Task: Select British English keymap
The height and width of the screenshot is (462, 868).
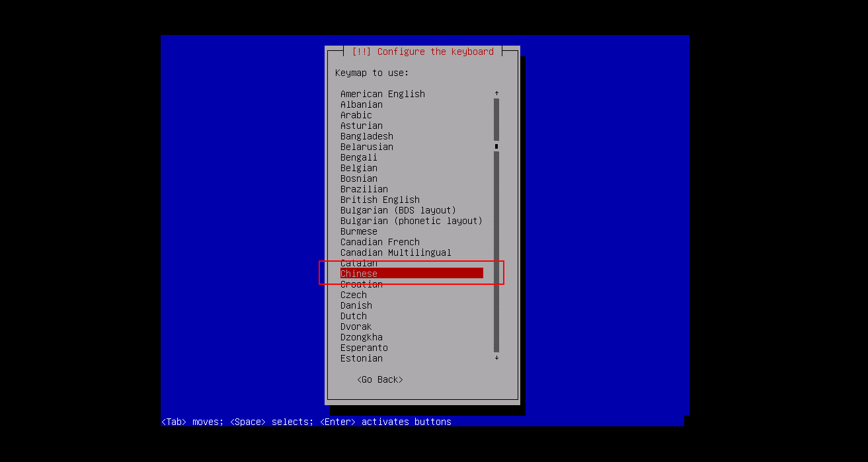Action: click(x=380, y=200)
